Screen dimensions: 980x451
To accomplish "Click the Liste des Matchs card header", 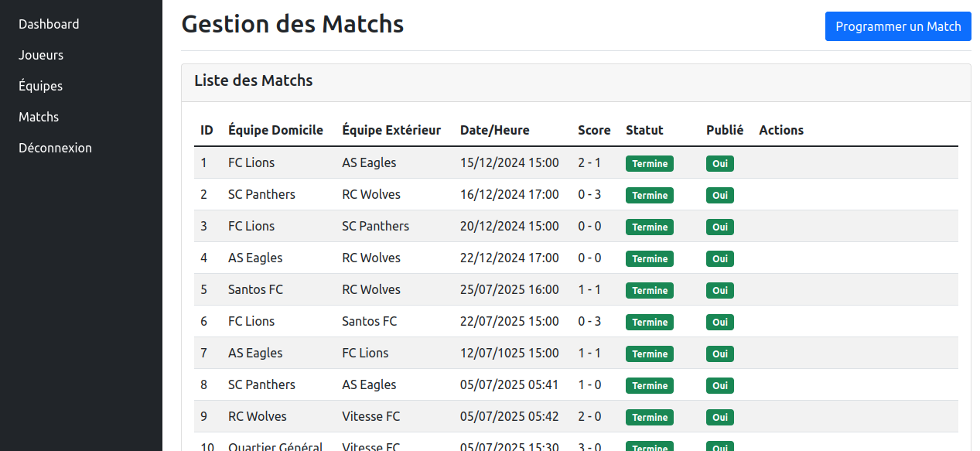I will (254, 80).
